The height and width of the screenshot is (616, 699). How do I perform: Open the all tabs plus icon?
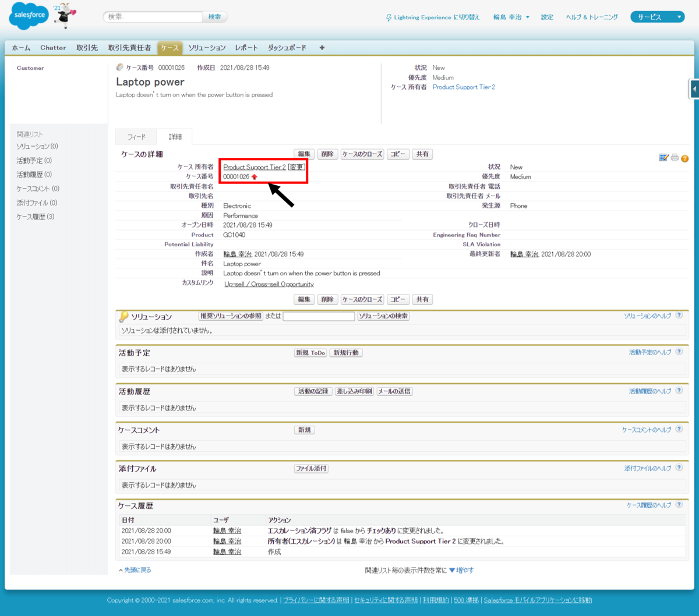[322, 48]
